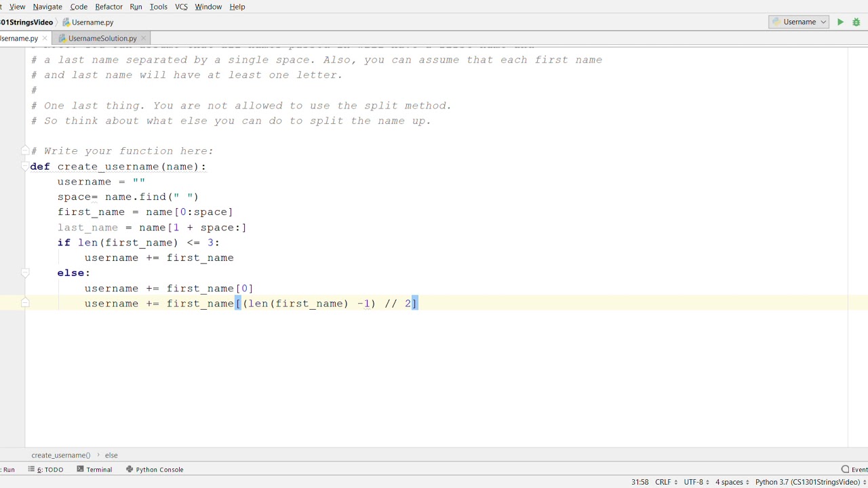Change indentation via 4 spaces selector
Viewport: 868px width, 488px height.
point(732,482)
